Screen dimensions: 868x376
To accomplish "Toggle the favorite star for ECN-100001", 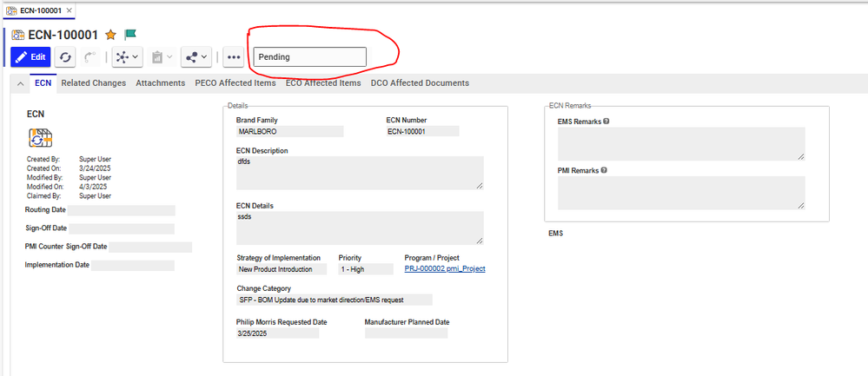I will click(x=110, y=35).
